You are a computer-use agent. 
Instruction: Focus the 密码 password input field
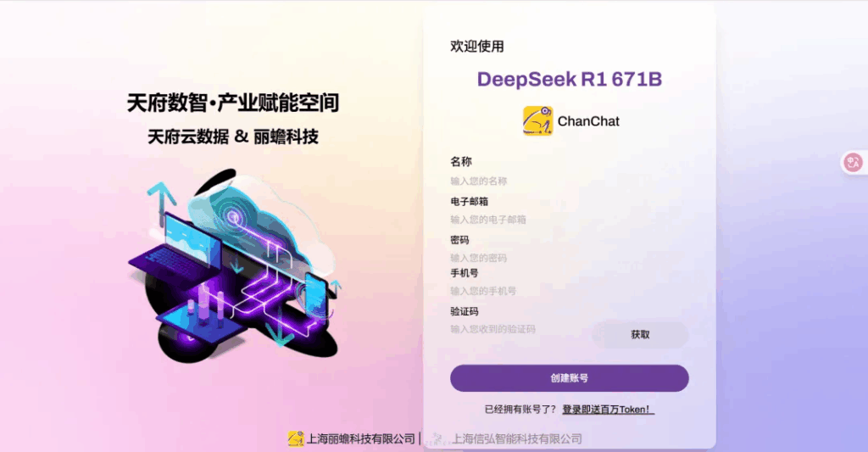click(x=569, y=258)
